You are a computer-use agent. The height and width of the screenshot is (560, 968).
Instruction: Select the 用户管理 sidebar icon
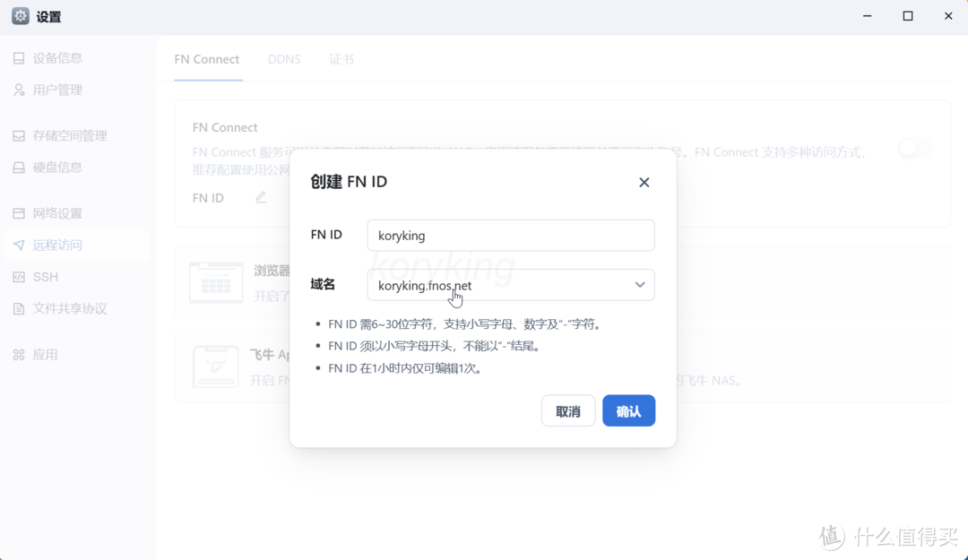56,89
